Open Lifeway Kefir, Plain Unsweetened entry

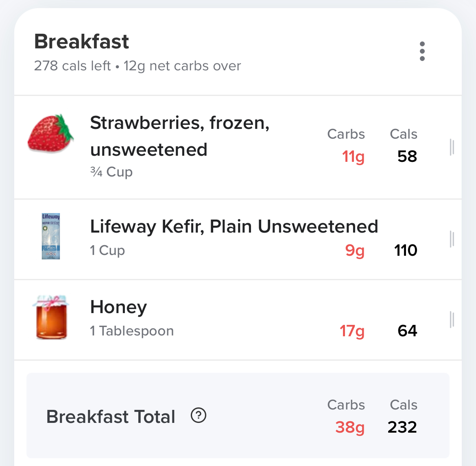234,226
